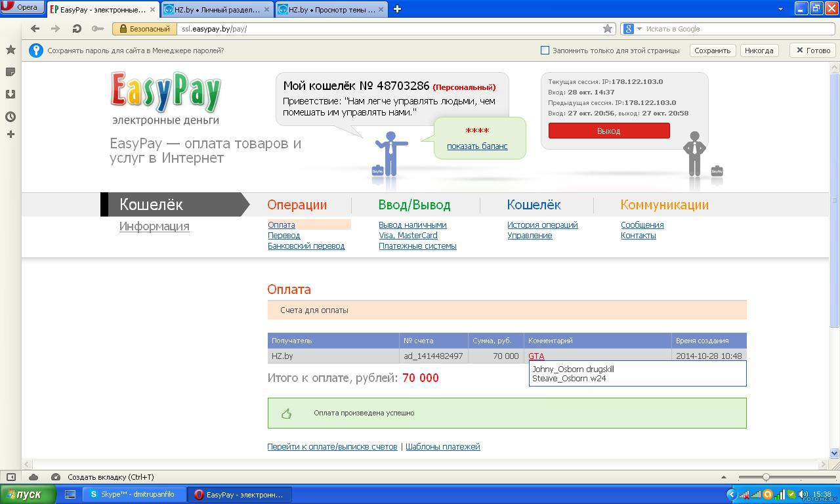Switch to the 'HZ.by • Личный раздел' tab

point(217,10)
